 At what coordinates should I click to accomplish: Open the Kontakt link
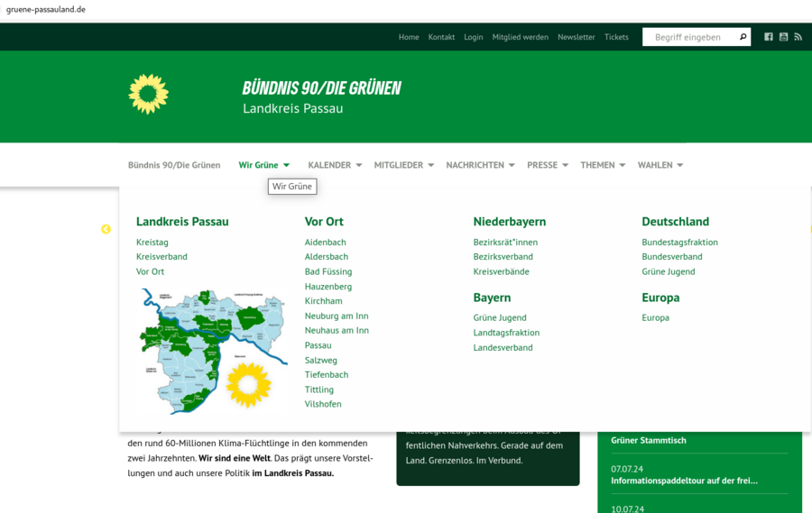pyautogui.click(x=441, y=37)
